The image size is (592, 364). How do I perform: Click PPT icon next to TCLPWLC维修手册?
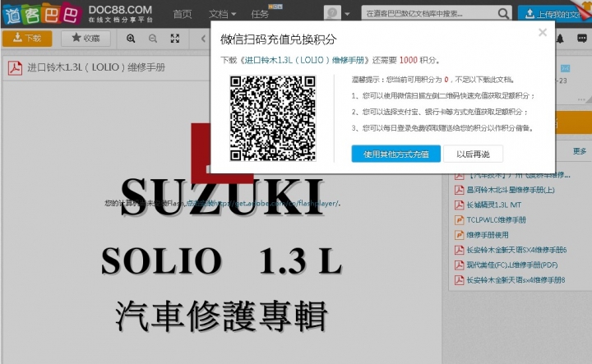(x=459, y=220)
